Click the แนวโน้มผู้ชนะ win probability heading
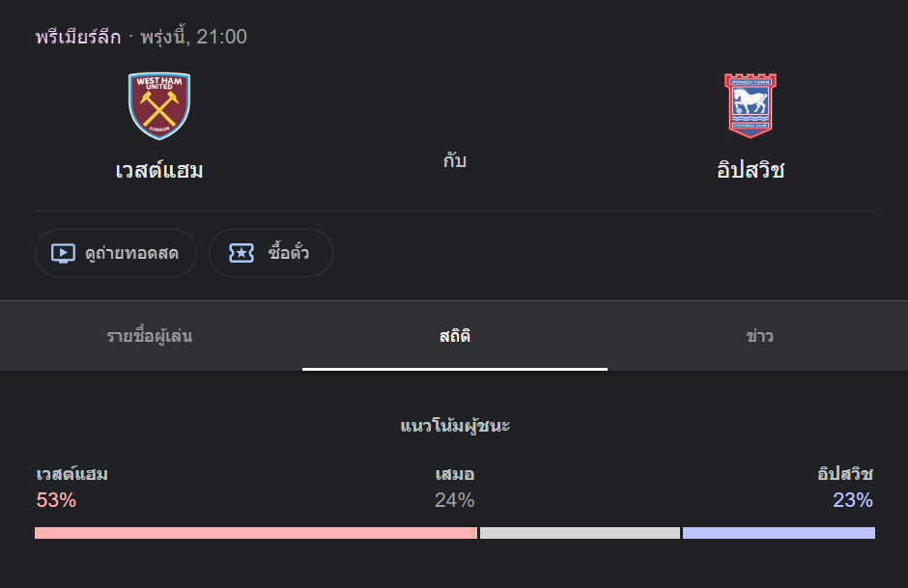Image resolution: width=908 pixels, height=588 pixels. (x=455, y=426)
